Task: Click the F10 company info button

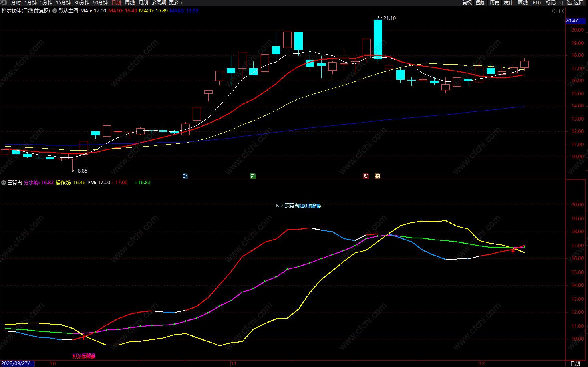Action: [x=537, y=3]
